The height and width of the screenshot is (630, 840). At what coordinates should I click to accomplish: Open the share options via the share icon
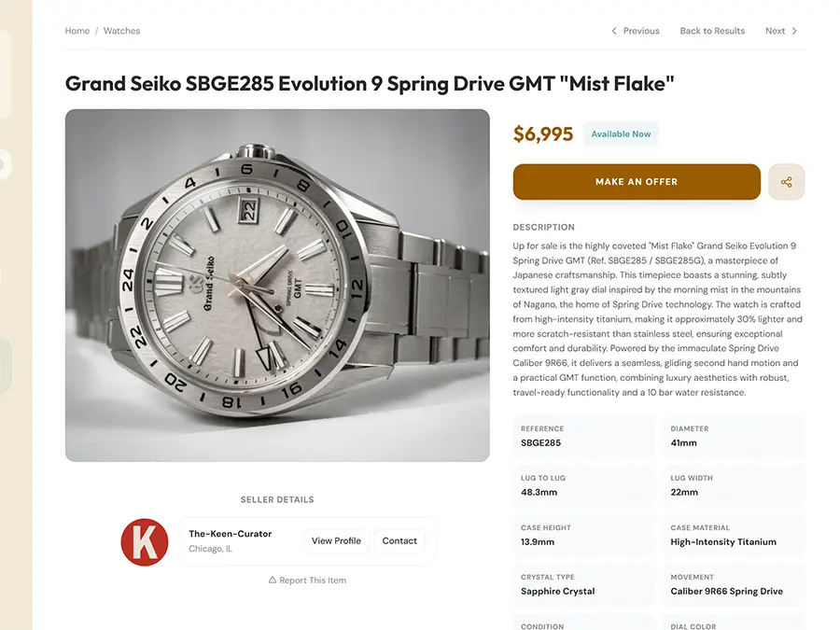tap(787, 182)
